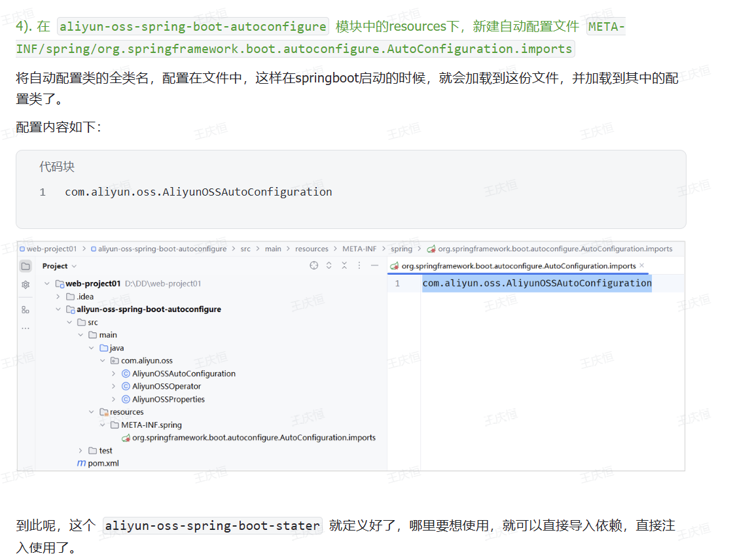Open the Commit tool window in left sidebar
This screenshot has width=750, height=560.
pyautogui.click(x=26, y=285)
